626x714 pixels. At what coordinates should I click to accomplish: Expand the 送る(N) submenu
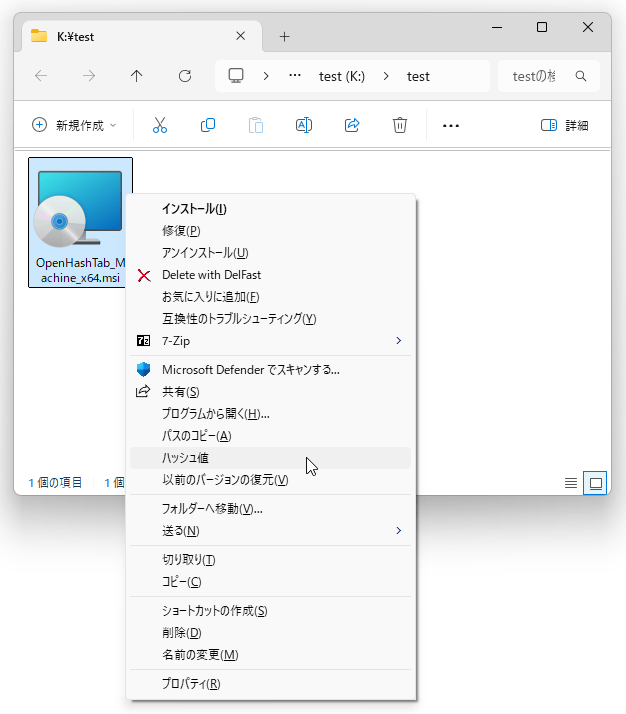(270, 530)
